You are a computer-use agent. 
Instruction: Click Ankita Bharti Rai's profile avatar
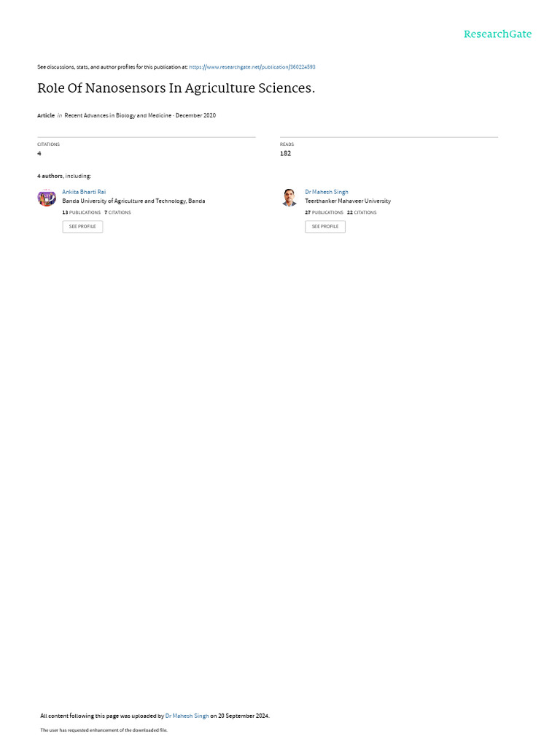point(47,197)
